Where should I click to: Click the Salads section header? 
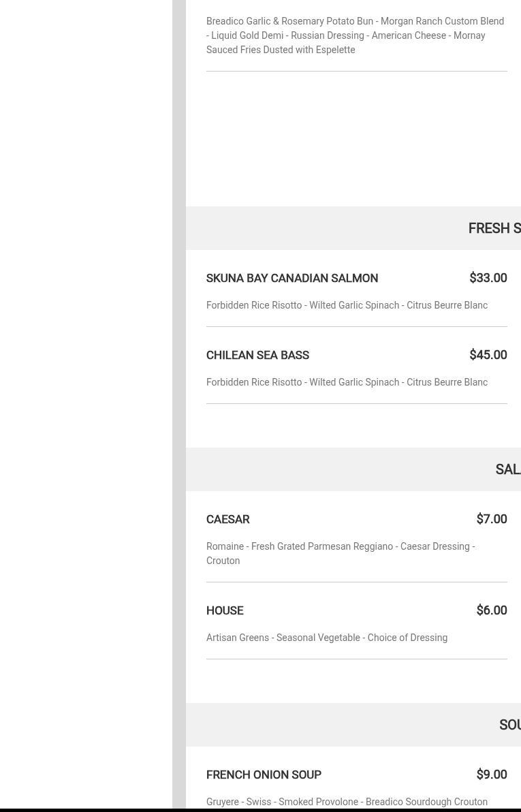pyautogui.click(x=507, y=469)
